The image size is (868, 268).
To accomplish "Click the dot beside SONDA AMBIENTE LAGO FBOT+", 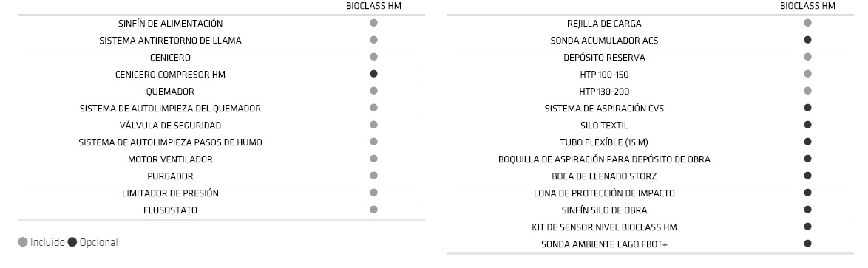I will click(807, 244).
